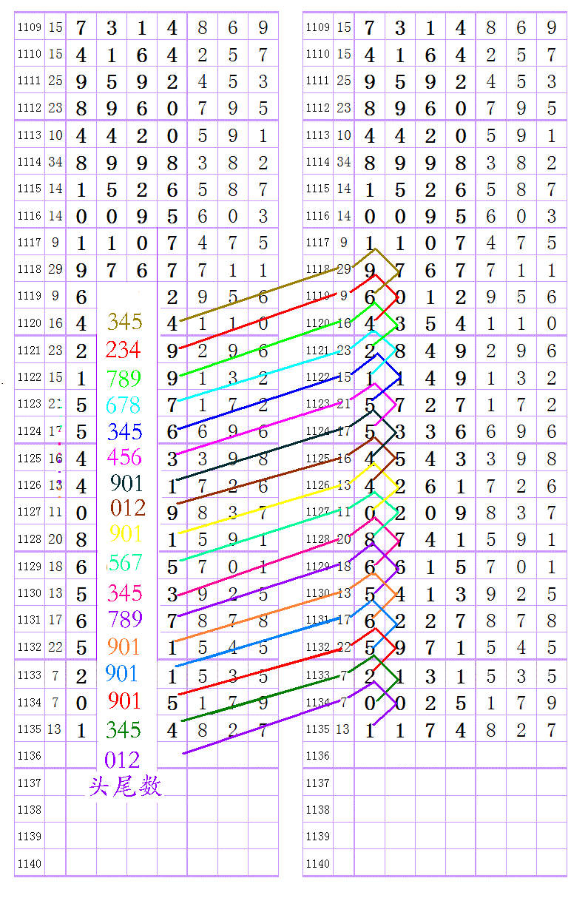The width and height of the screenshot is (588, 898).
Task: Click the teal 567 label
Action: pyautogui.click(x=124, y=563)
